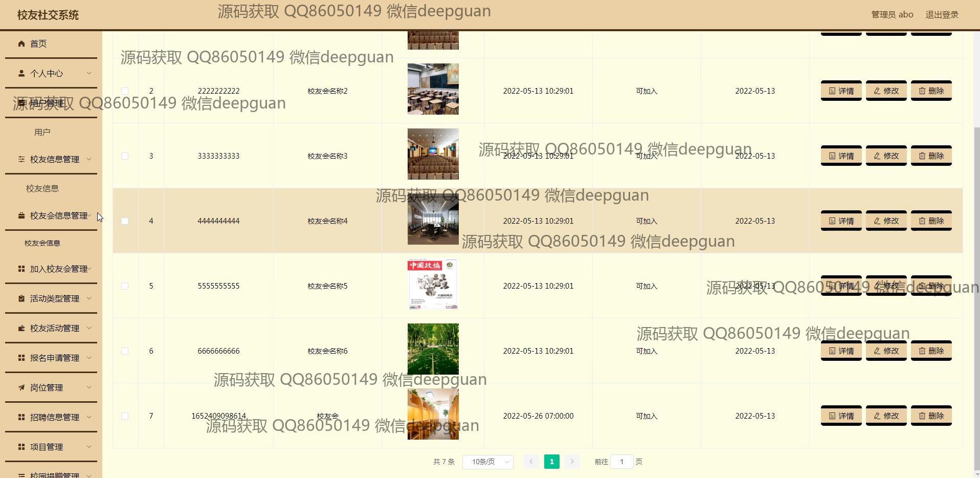The height and width of the screenshot is (478, 980).
Task: Click the grid icon beside 加入校友会管理
Action: click(21, 269)
